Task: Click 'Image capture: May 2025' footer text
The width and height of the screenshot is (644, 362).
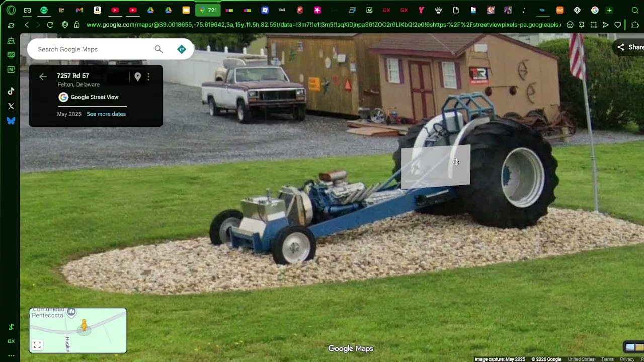Action: tap(500, 359)
